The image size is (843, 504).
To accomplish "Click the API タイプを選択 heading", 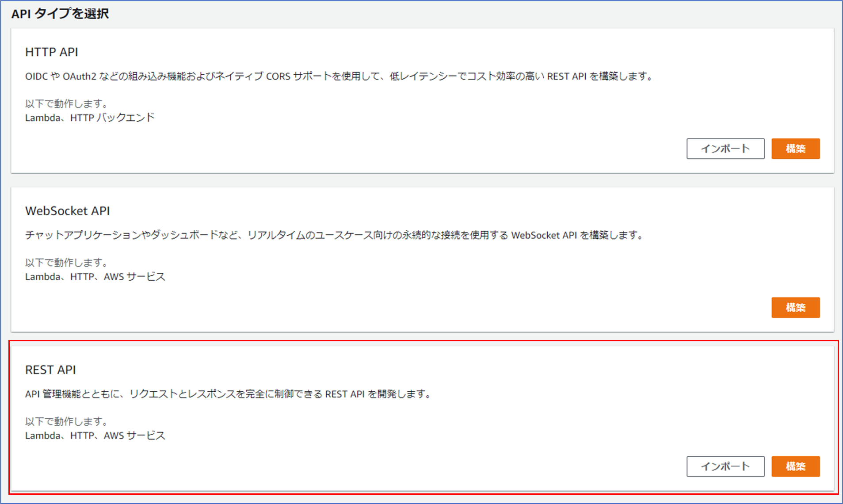I will click(61, 14).
